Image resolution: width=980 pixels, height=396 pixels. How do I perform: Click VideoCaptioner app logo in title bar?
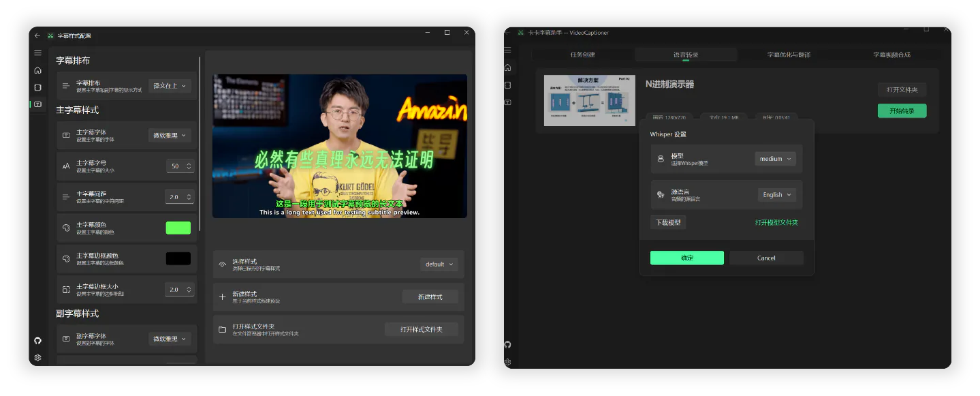tap(521, 32)
